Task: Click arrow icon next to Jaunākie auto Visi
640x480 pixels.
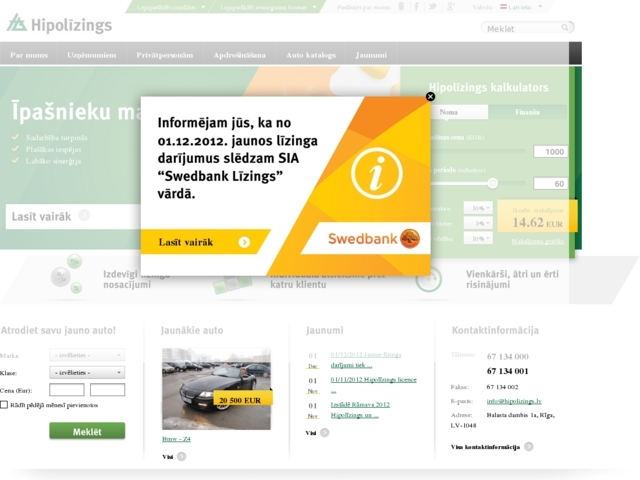Action: [182, 456]
